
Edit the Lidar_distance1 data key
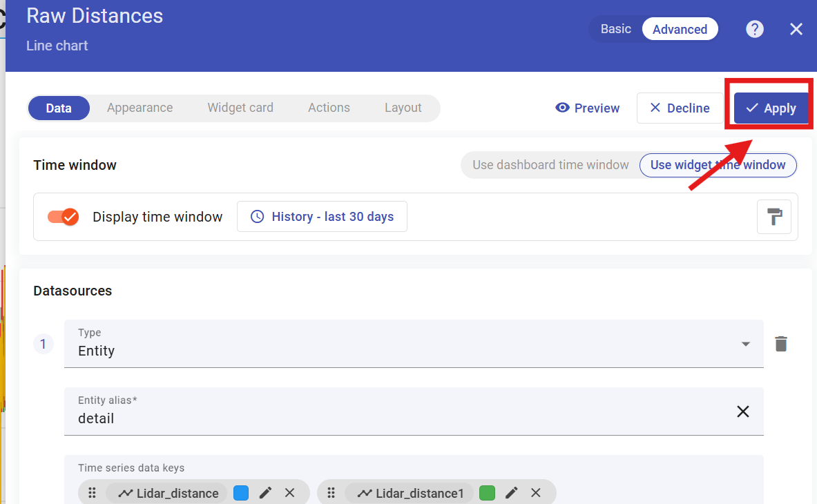coord(511,493)
